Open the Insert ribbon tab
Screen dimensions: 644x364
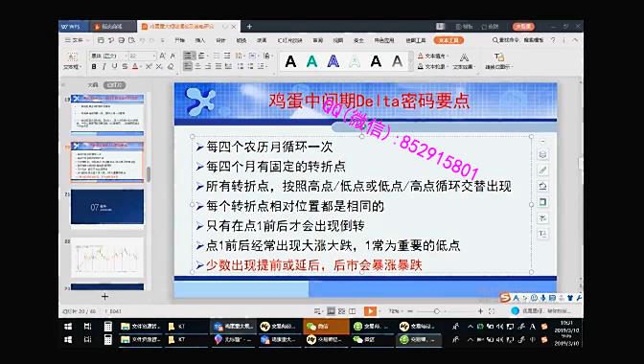point(200,40)
